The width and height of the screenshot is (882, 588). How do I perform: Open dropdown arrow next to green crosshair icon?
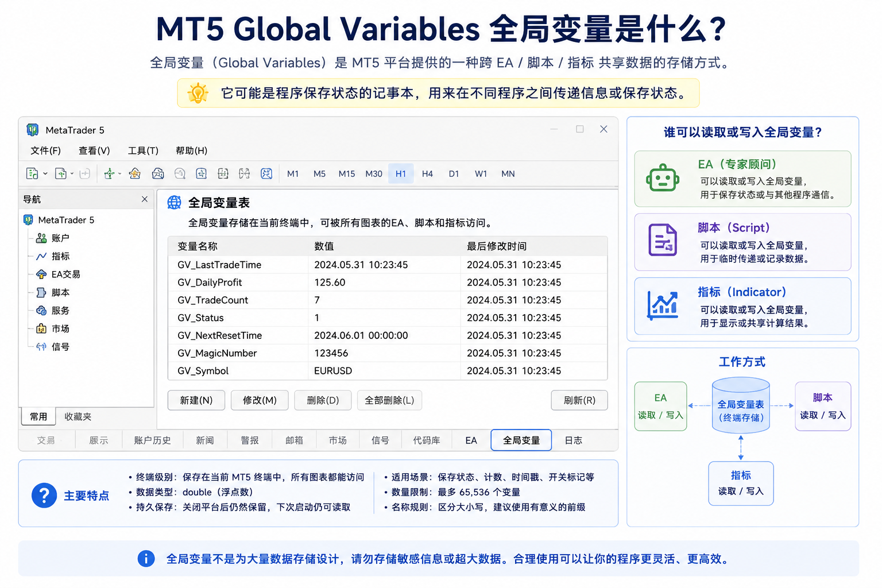tap(119, 173)
